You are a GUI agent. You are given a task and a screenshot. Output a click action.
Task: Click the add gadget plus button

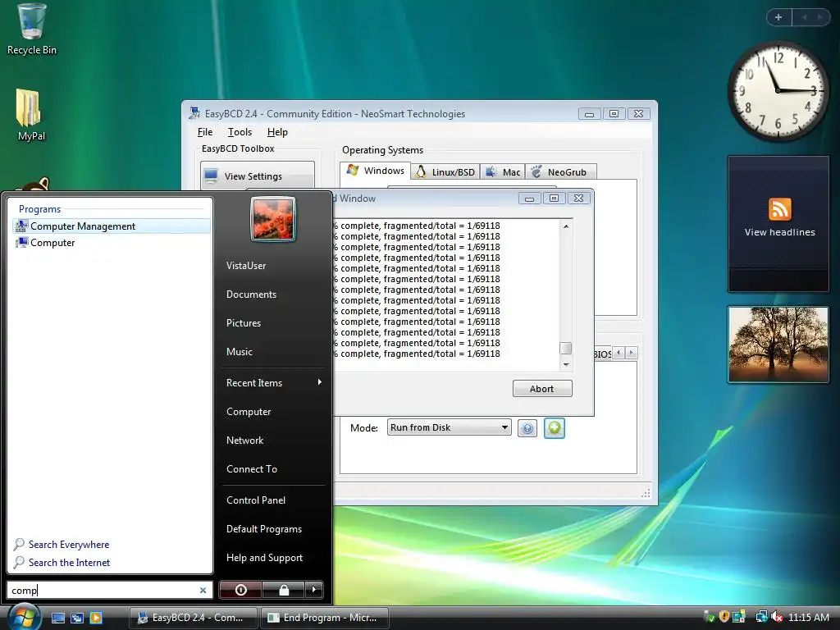(778, 17)
